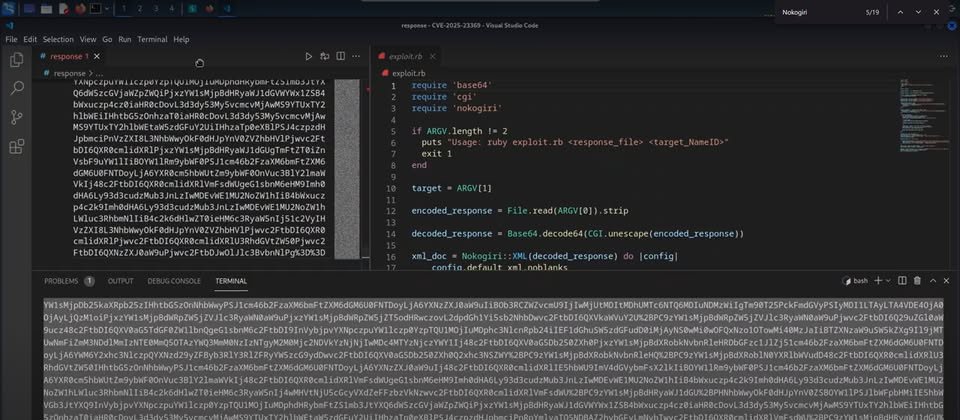The width and height of the screenshot is (960, 420).
Task: Click the 'exit 1' code line
Action: pyautogui.click(x=437, y=153)
